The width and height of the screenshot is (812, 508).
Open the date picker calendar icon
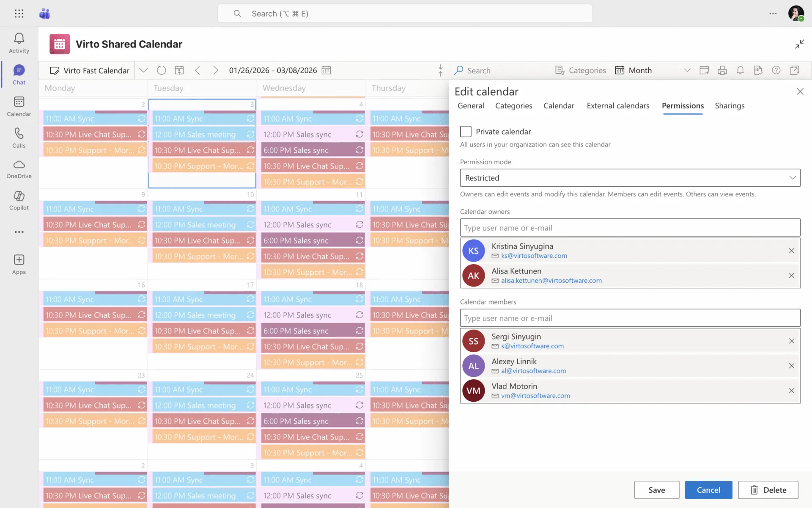pyautogui.click(x=326, y=70)
